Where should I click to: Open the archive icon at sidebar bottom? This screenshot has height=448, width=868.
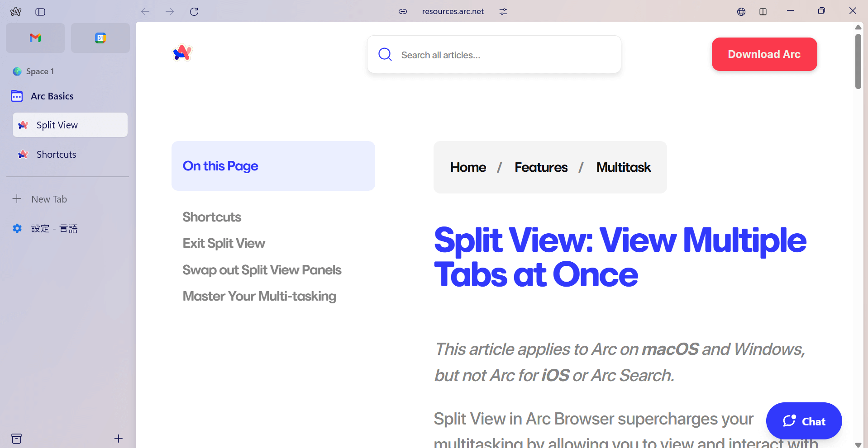point(17,439)
